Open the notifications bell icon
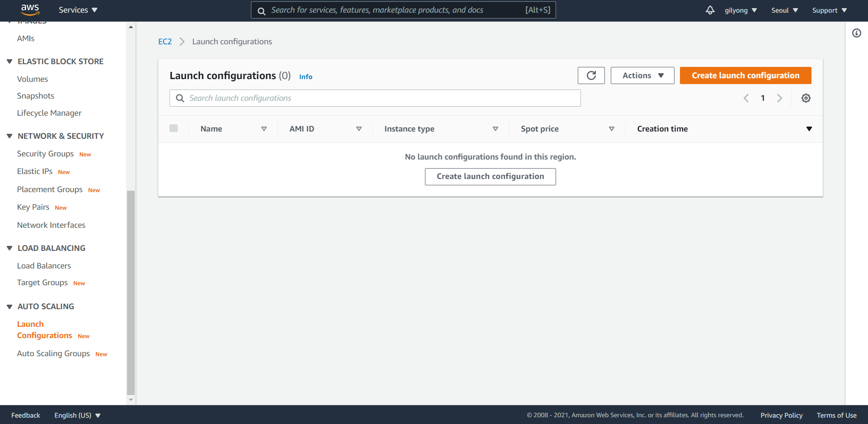868x424 pixels. (x=710, y=10)
